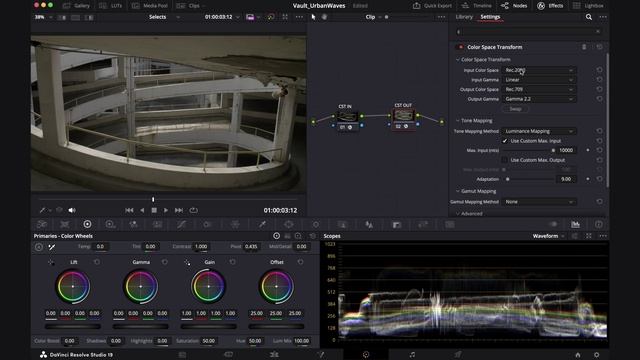This screenshot has height=360, width=640.
Task: Expand the Advanced section
Action: coord(458,213)
